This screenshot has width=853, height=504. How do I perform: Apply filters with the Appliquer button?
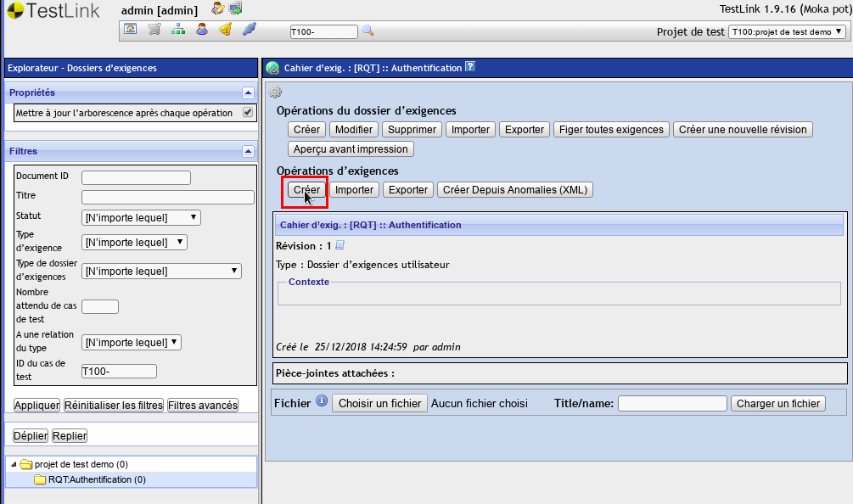pos(36,405)
